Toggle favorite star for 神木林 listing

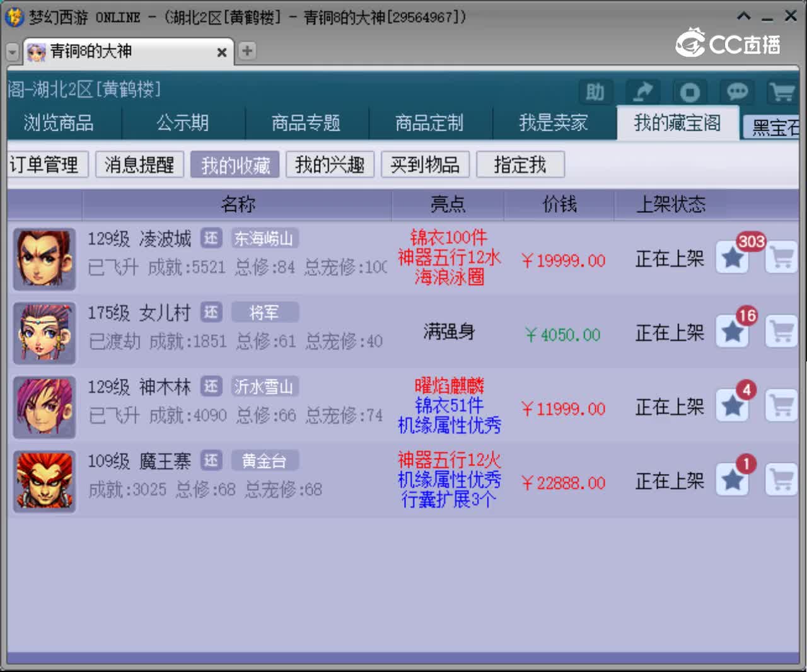(x=733, y=406)
